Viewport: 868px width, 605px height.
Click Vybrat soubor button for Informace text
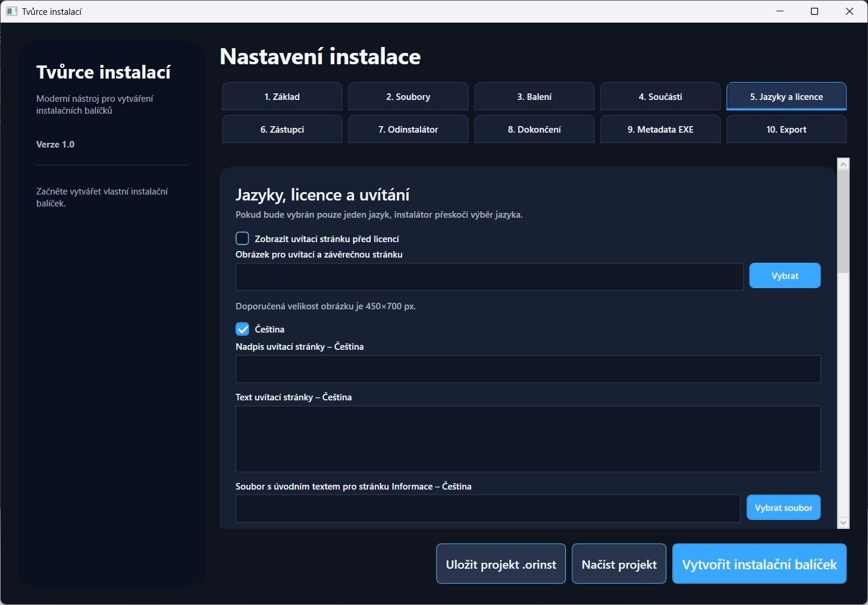click(x=784, y=507)
